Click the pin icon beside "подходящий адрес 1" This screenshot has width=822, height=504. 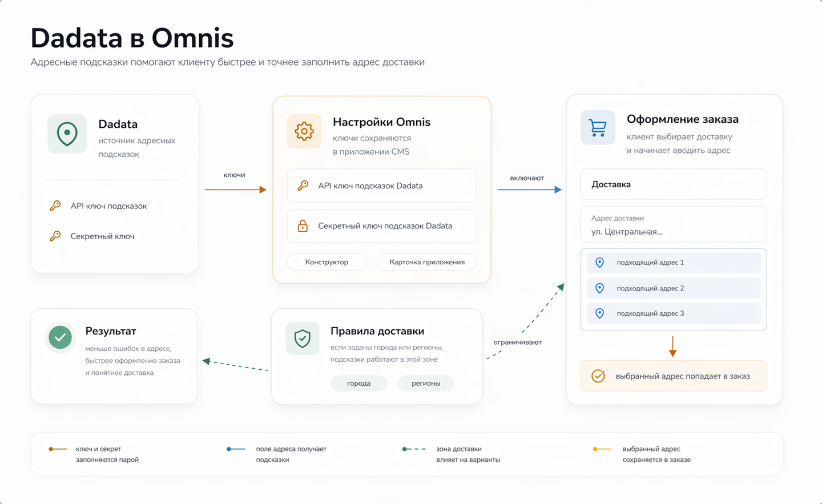click(x=599, y=263)
